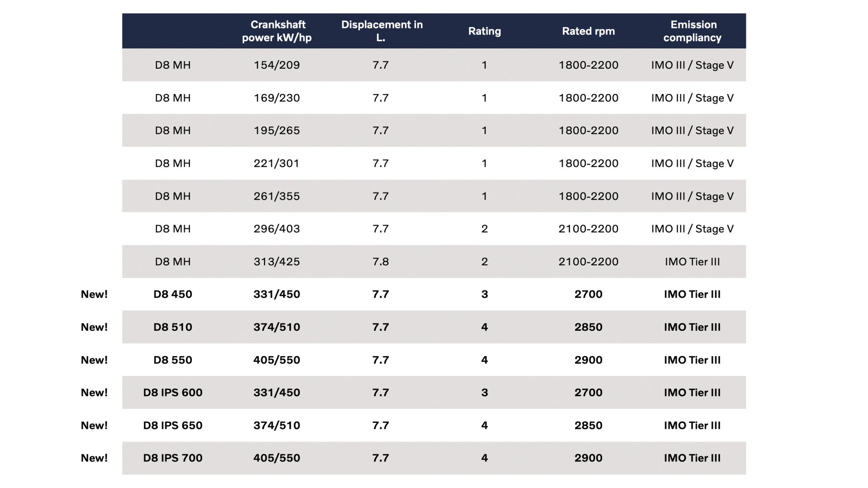Click the 261/355 power value

point(277,197)
